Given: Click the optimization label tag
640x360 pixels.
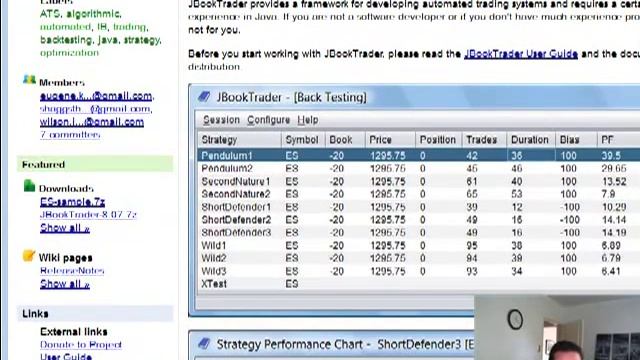Looking at the screenshot, I should 69,53.
